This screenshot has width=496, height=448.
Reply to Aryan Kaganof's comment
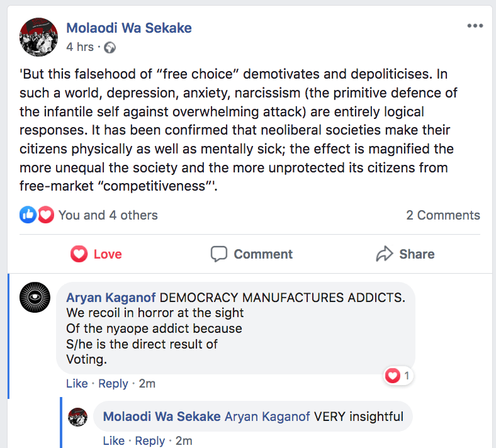pyautogui.click(x=113, y=384)
